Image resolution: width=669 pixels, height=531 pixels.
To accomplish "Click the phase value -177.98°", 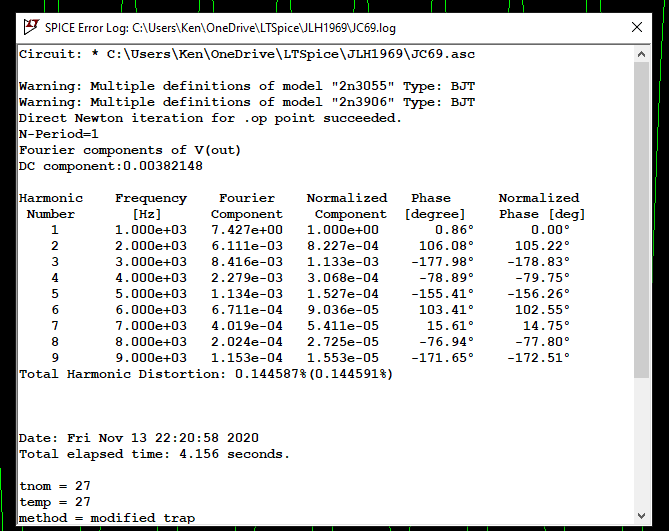I will (442, 262).
